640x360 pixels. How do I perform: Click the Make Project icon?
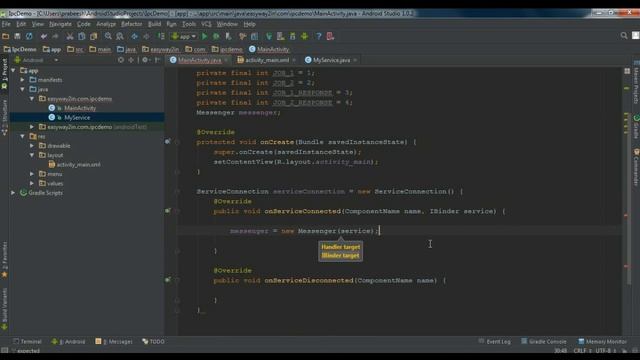161,36
